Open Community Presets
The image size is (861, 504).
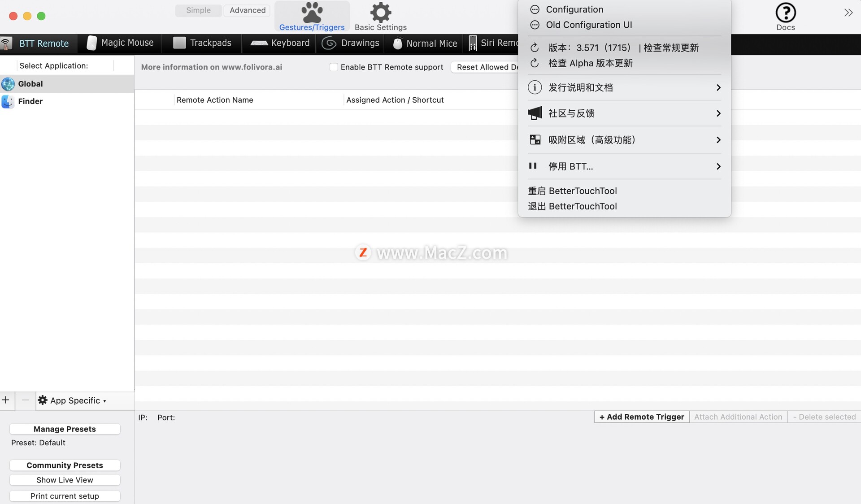tap(65, 465)
